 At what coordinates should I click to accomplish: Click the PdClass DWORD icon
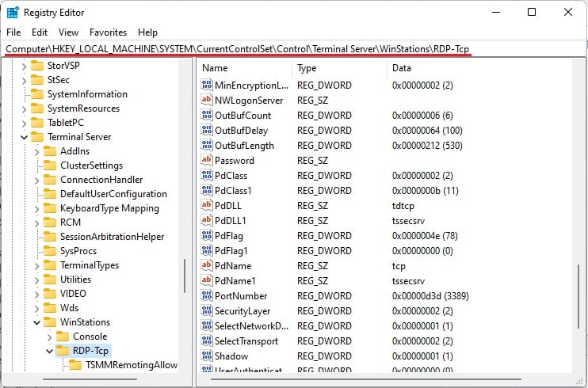click(207, 175)
